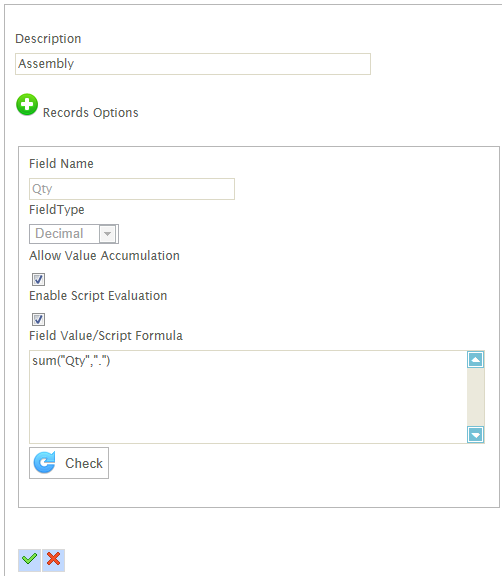The image size is (502, 576).
Task: Click the FieldType label text
Action: click(x=57, y=210)
